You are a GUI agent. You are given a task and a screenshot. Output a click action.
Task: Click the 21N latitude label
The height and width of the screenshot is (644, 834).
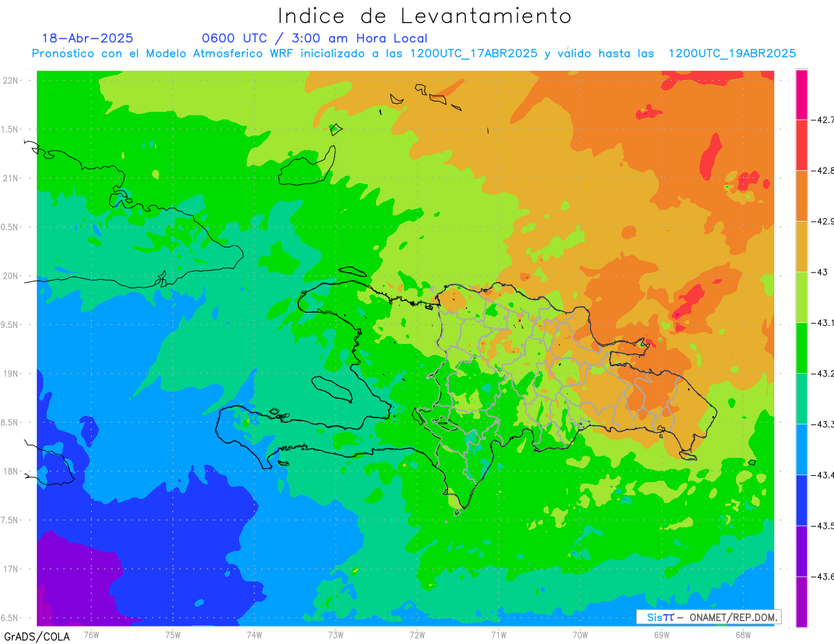coord(11,178)
